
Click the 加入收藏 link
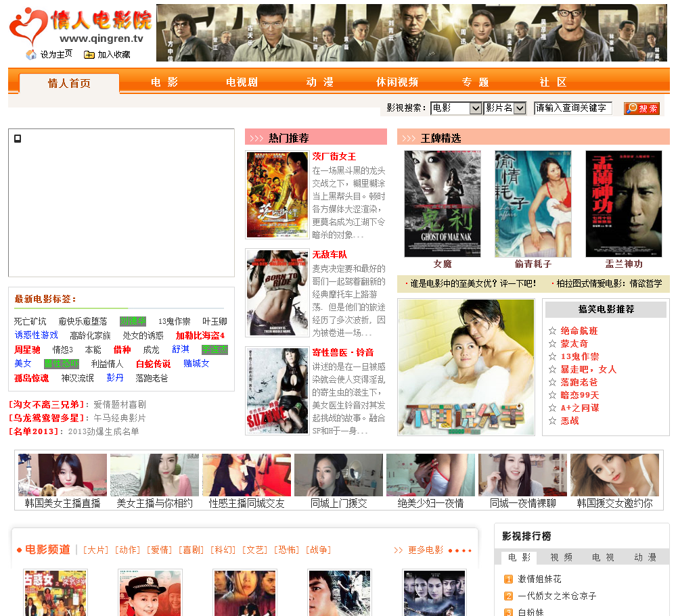pyautogui.click(x=114, y=55)
